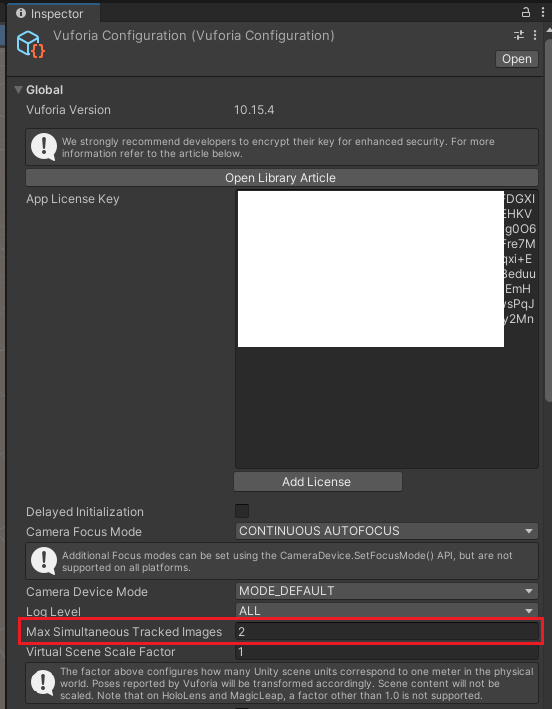Click the Camera Device Mode label
This screenshot has height=709, width=552.
pos(87,592)
